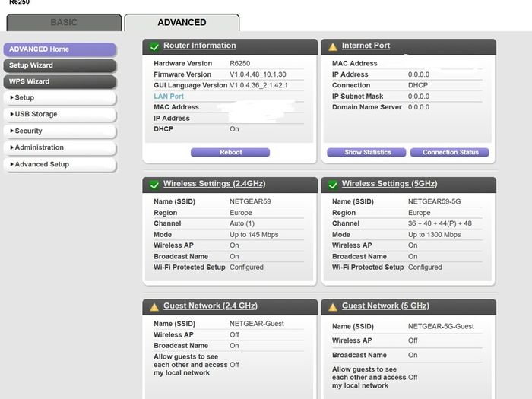
Task: Click the green check icon for Wireless Settings 2.4GHz
Action: tap(154, 185)
